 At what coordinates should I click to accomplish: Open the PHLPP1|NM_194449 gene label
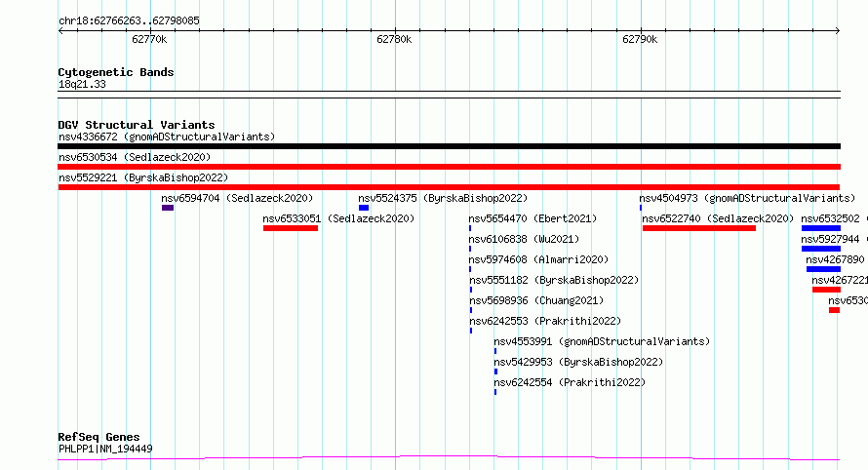pos(105,449)
